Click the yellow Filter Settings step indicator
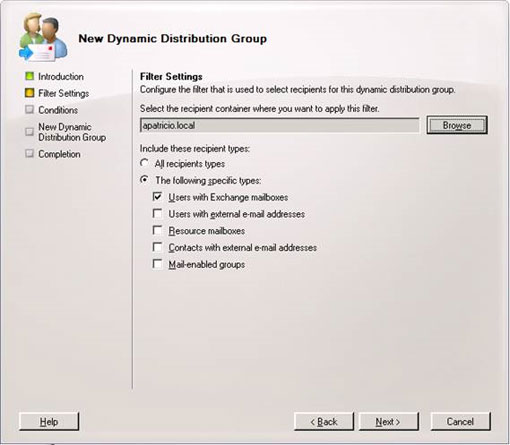The width and height of the screenshot is (510, 445). pos(29,93)
